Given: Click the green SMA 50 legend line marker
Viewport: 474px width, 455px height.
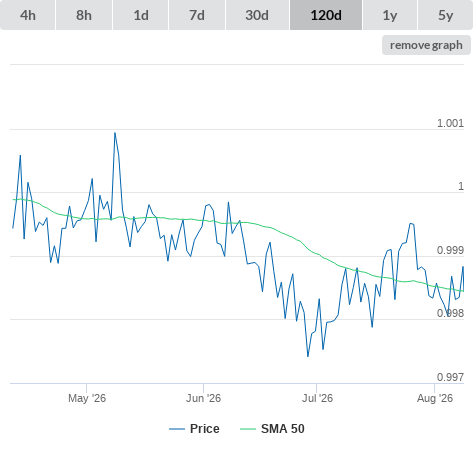Looking at the screenshot, I should click(248, 429).
